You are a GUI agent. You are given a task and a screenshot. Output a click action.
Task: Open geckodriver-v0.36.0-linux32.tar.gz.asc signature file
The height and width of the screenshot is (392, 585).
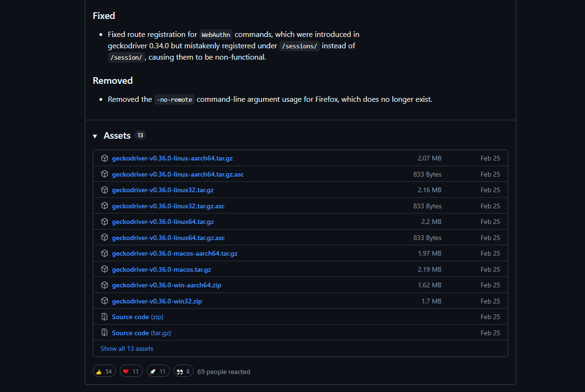(x=168, y=206)
